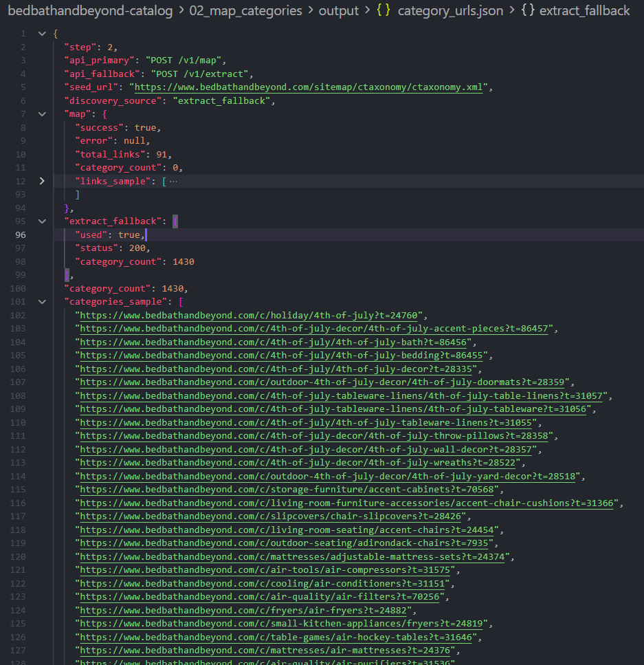This screenshot has width=644, height=665.
Task: Click category_count 1430 on line 98
Action: 135,262
